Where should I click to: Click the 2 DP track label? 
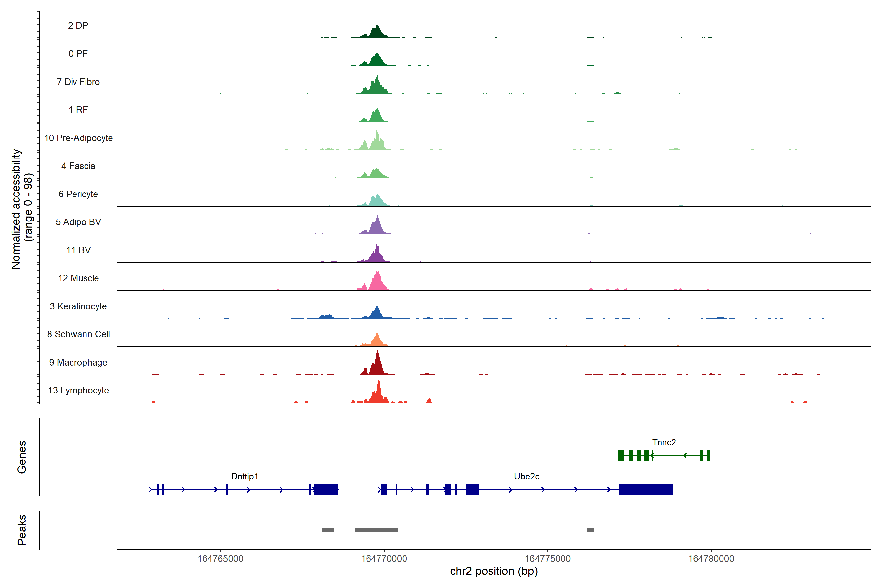[78, 25]
